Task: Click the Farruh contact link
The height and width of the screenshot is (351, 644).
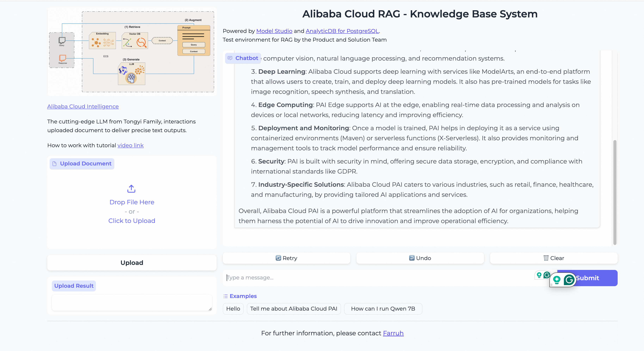Action: coord(393,333)
